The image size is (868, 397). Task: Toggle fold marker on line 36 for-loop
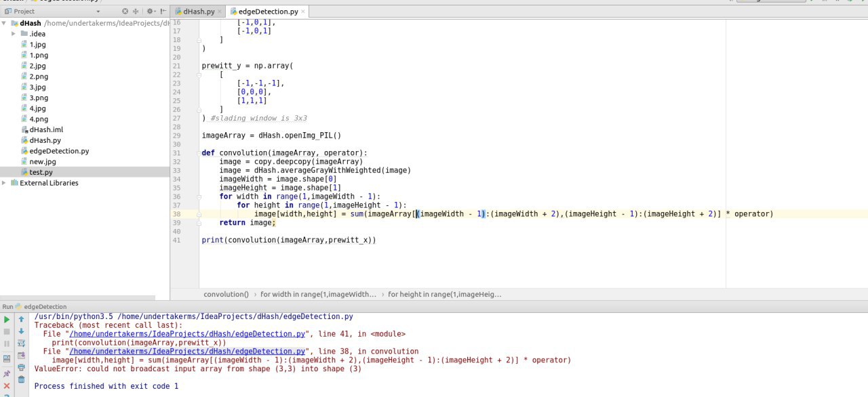200,196
